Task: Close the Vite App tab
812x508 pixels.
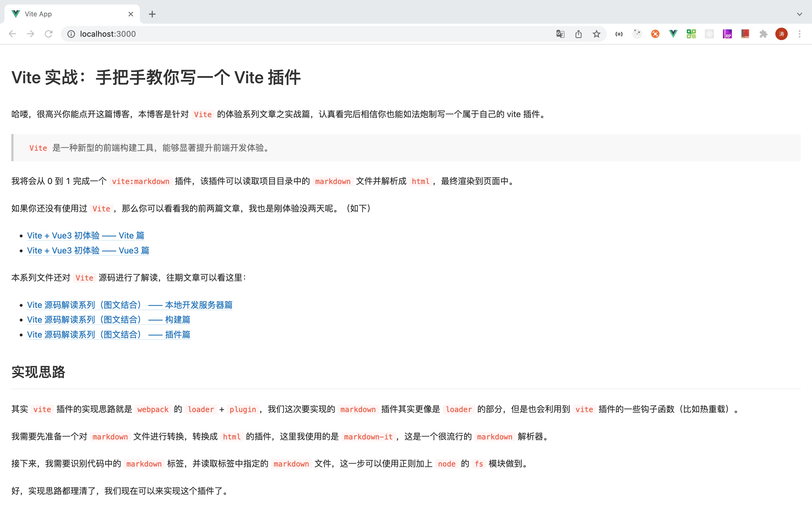Action: click(131, 14)
